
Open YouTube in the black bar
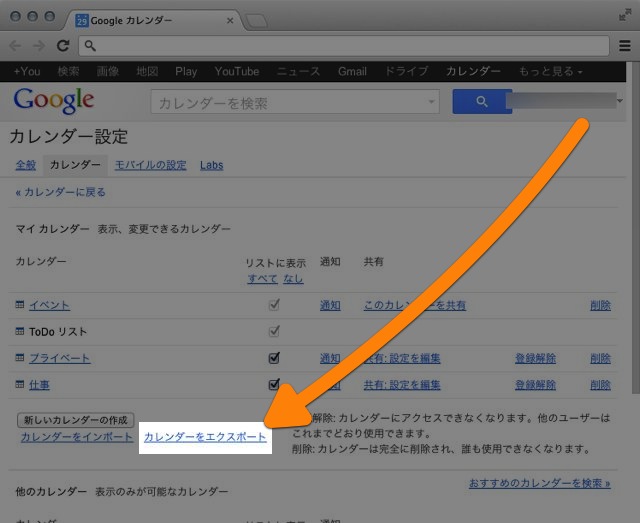pyautogui.click(x=237, y=71)
